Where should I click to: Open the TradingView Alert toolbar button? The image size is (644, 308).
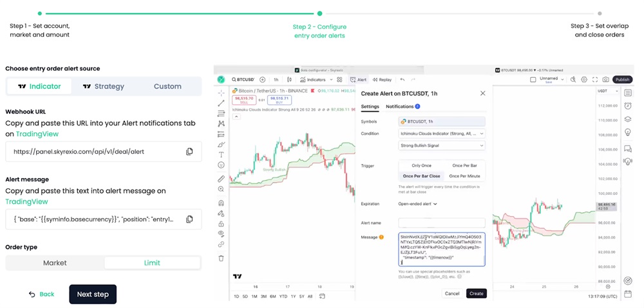point(358,80)
